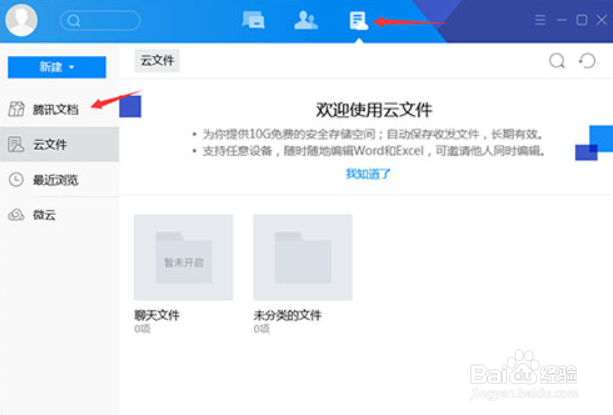The width and height of the screenshot is (613, 415).
Task: Click the 云文件 sidebar icon
Action: click(16, 145)
